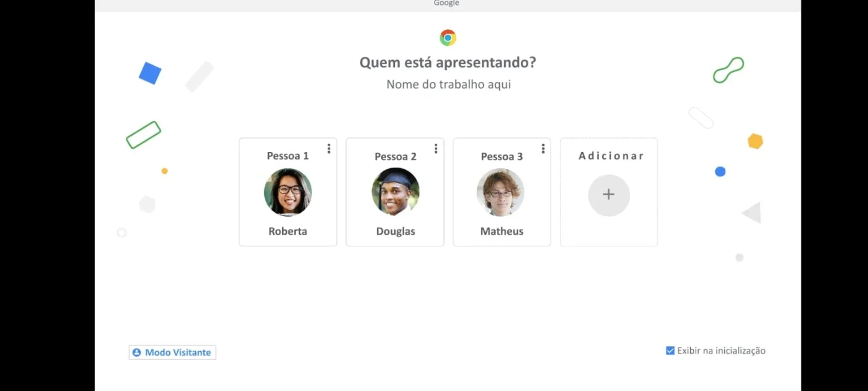Open the three-dot menu on Pessoa 1 card

coord(329,148)
